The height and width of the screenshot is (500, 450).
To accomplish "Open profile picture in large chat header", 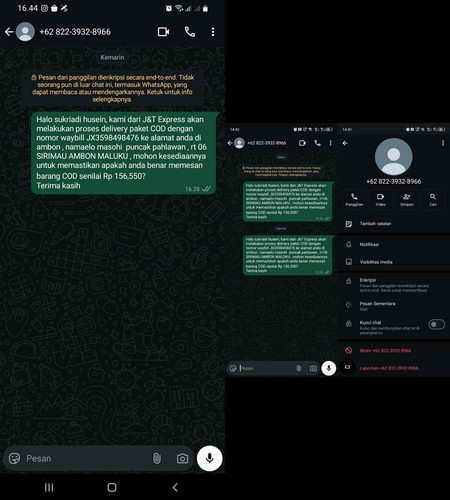I will (25, 32).
